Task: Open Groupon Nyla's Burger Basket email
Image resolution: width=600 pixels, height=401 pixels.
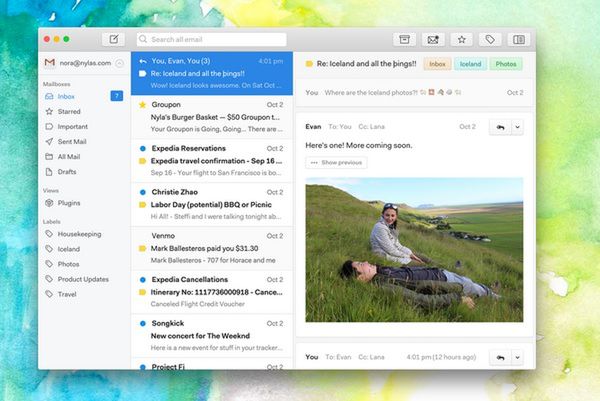Action: click(x=212, y=117)
